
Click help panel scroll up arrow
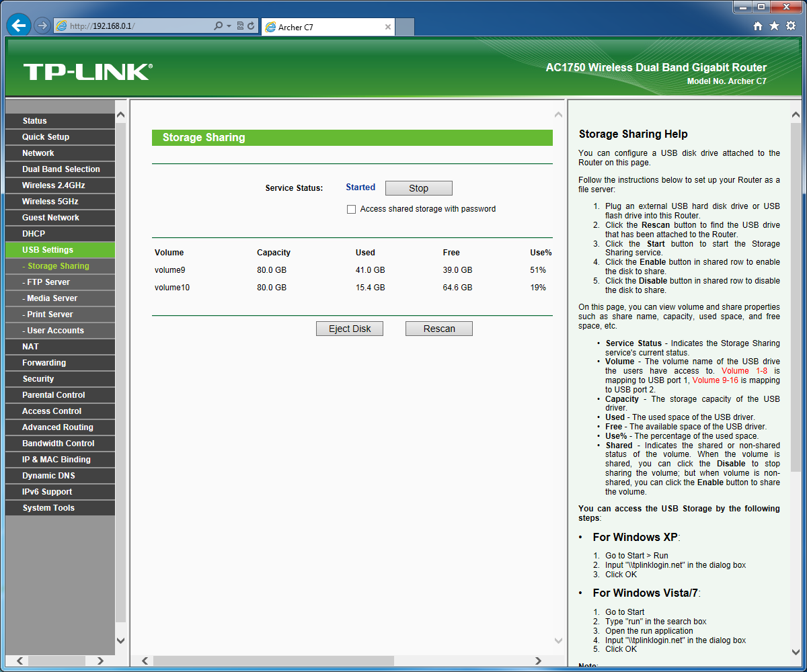[796, 115]
